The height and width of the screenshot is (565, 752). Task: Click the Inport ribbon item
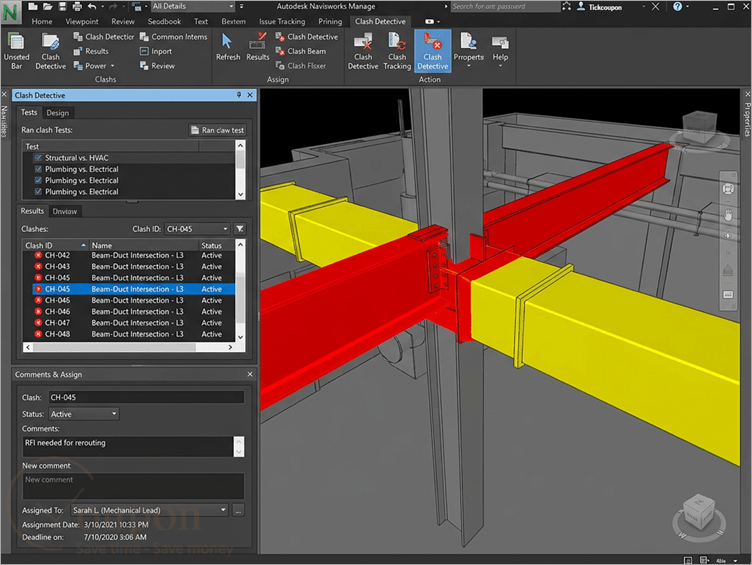(x=156, y=51)
